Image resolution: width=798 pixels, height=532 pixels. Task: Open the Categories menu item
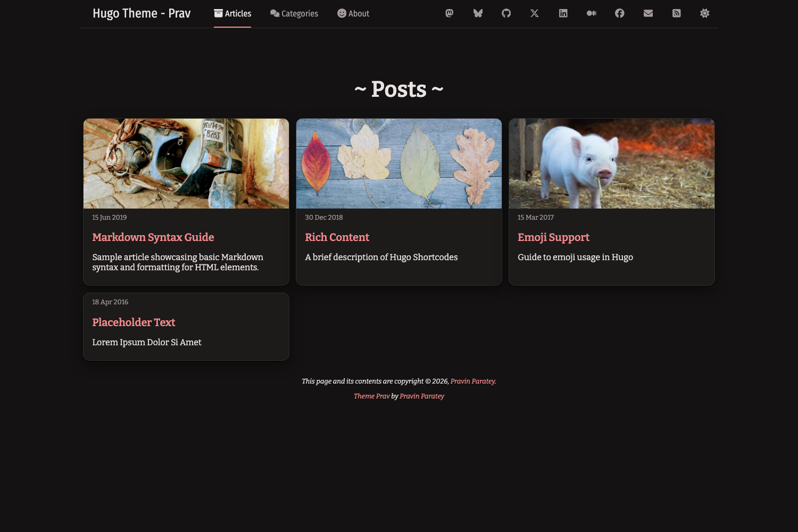click(294, 14)
